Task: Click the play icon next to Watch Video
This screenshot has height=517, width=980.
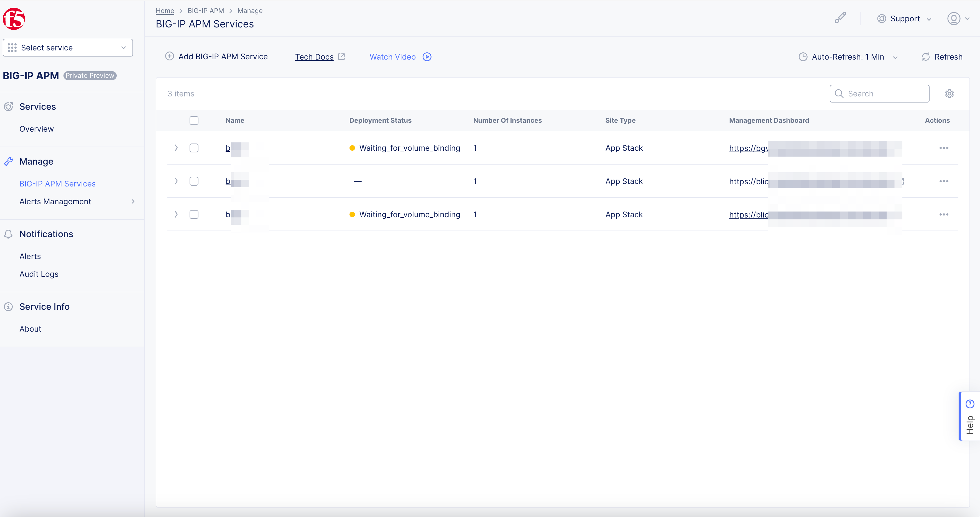Action: click(427, 57)
